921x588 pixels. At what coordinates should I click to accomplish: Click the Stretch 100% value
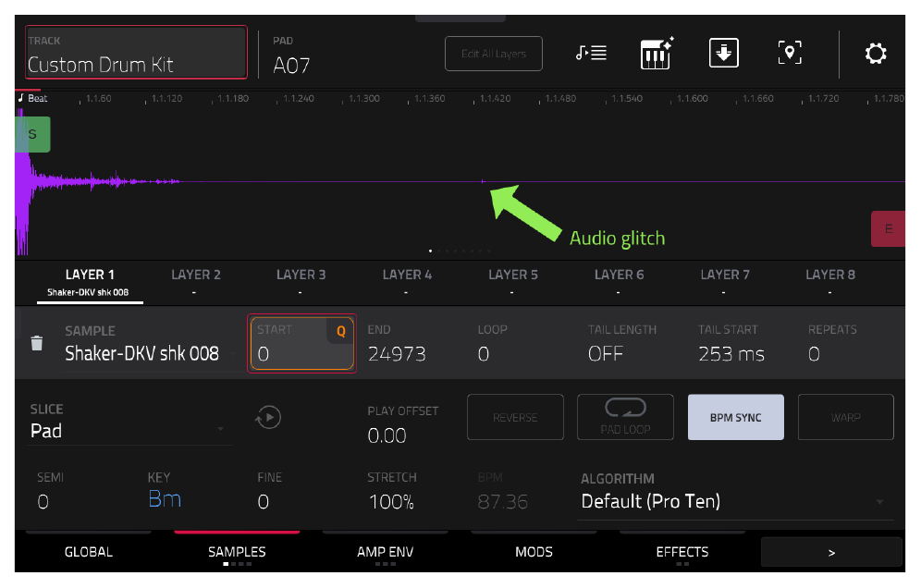pos(391,502)
